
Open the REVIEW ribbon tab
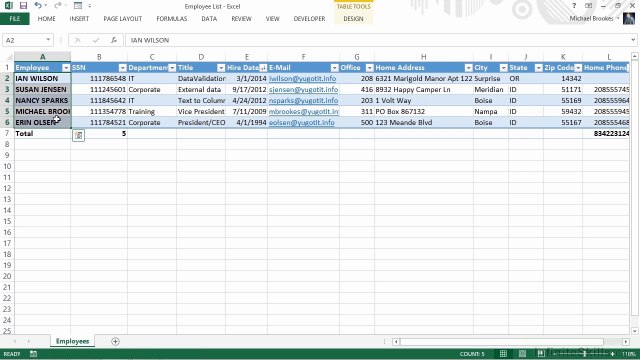point(241,19)
